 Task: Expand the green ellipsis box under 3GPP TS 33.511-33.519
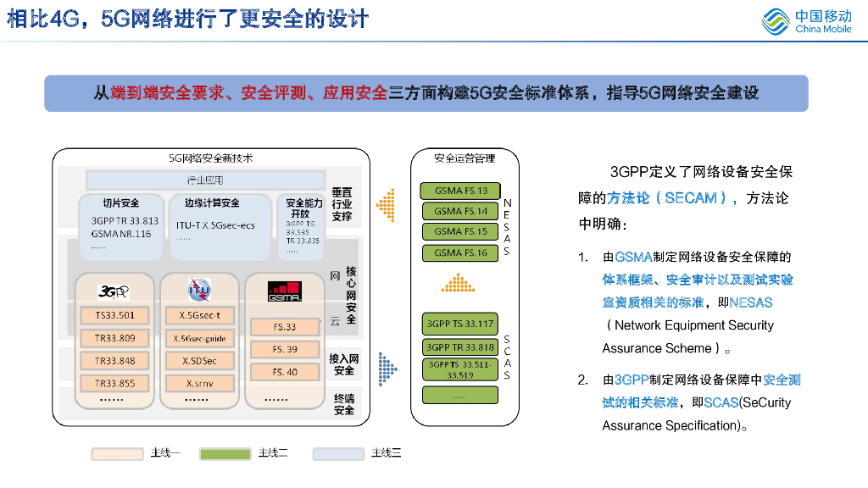pos(459,394)
